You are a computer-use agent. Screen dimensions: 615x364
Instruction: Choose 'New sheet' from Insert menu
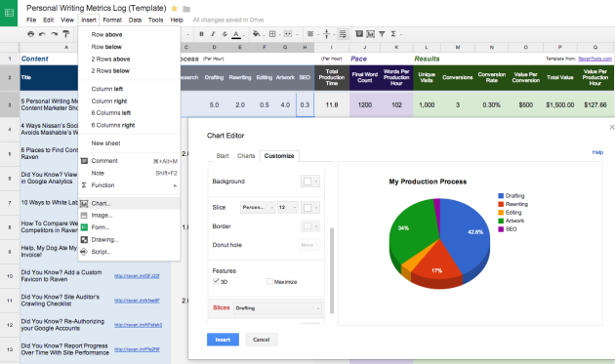click(129, 143)
